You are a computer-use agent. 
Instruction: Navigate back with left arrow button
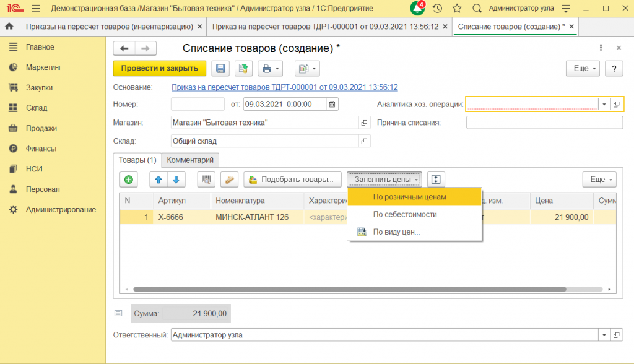[124, 48]
